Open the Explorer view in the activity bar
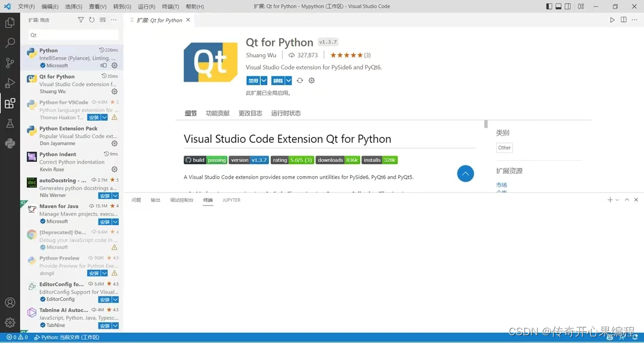This screenshot has width=644, height=343. (x=10, y=22)
